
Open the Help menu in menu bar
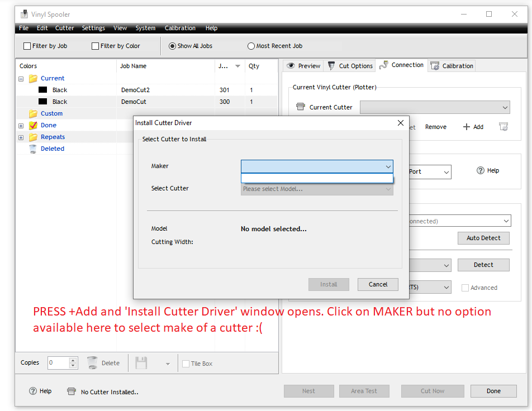[x=211, y=28]
